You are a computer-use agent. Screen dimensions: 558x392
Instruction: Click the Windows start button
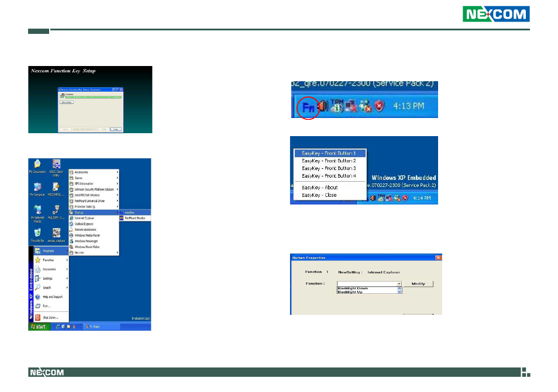coord(40,327)
